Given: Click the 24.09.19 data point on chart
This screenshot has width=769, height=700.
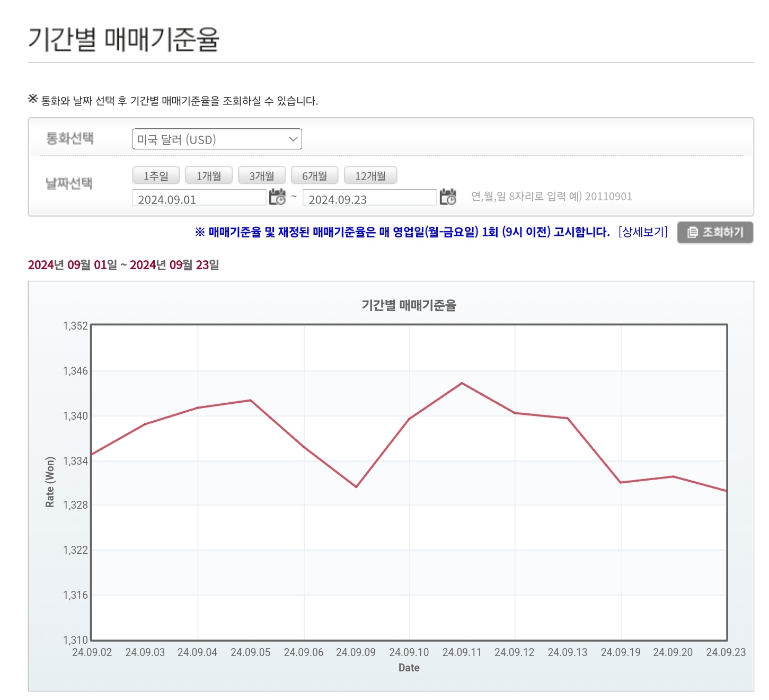Looking at the screenshot, I should [x=621, y=482].
